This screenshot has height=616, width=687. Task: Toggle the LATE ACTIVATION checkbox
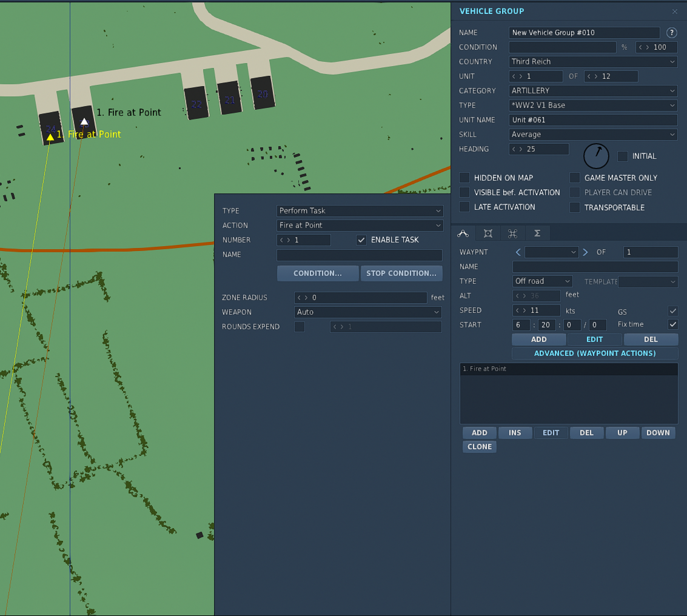click(464, 207)
